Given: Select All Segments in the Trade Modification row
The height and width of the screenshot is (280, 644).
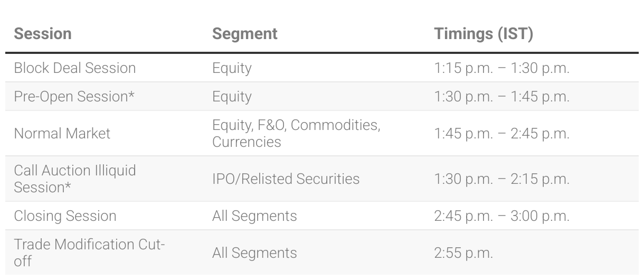Looking at the screenshot, I should pyautogui.click(x=254, y=253).
